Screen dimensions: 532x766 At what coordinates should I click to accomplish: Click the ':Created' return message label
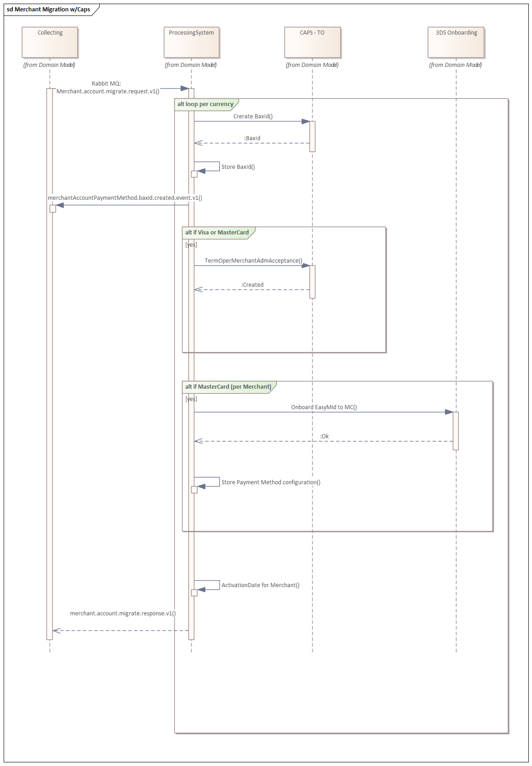pos(253,285)
